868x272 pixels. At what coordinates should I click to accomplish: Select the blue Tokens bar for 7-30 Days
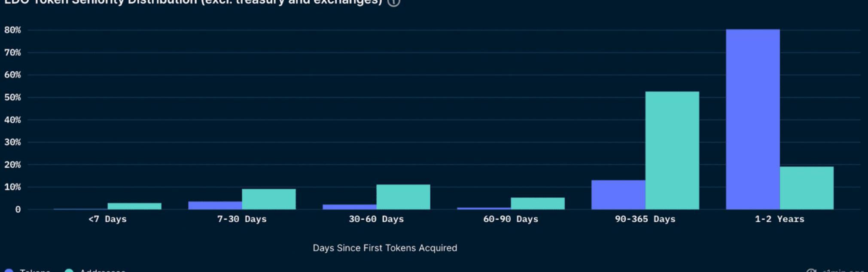coord(215,206)
